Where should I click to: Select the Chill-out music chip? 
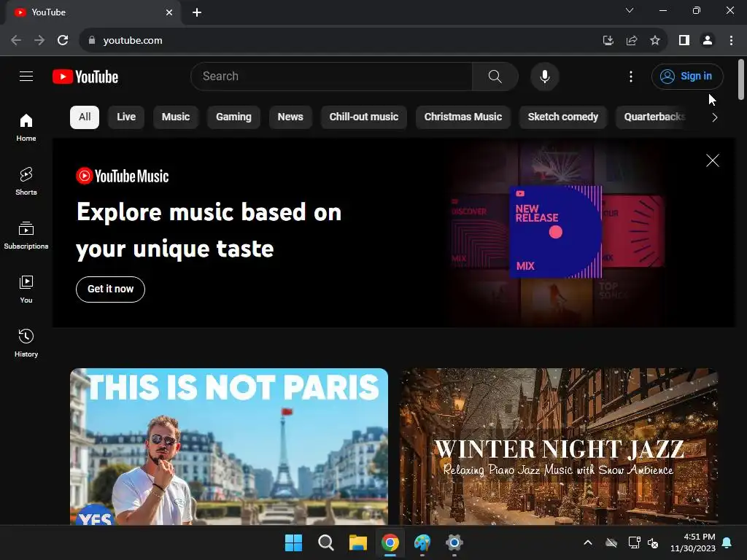[x=364, y=117]
